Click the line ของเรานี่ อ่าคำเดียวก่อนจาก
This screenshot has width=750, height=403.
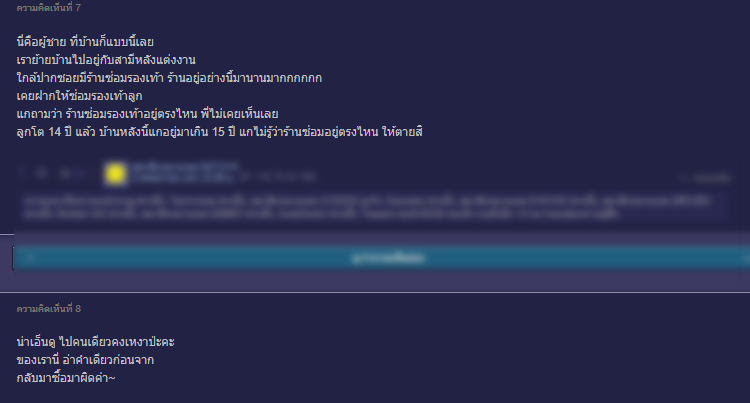(x=85, y=360)
